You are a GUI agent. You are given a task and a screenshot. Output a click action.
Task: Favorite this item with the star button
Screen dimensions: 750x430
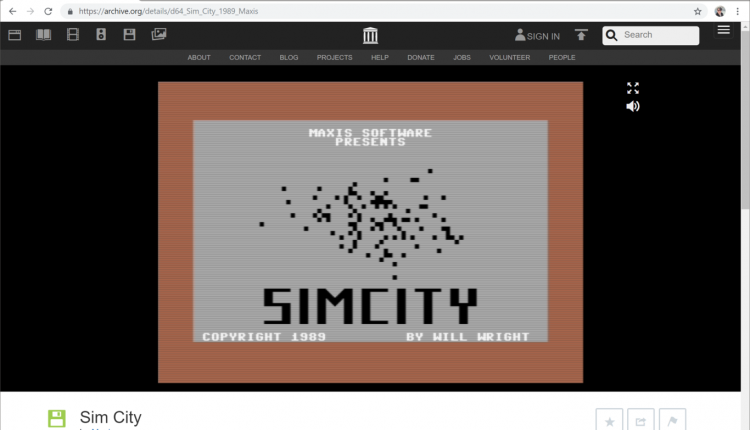609,420
